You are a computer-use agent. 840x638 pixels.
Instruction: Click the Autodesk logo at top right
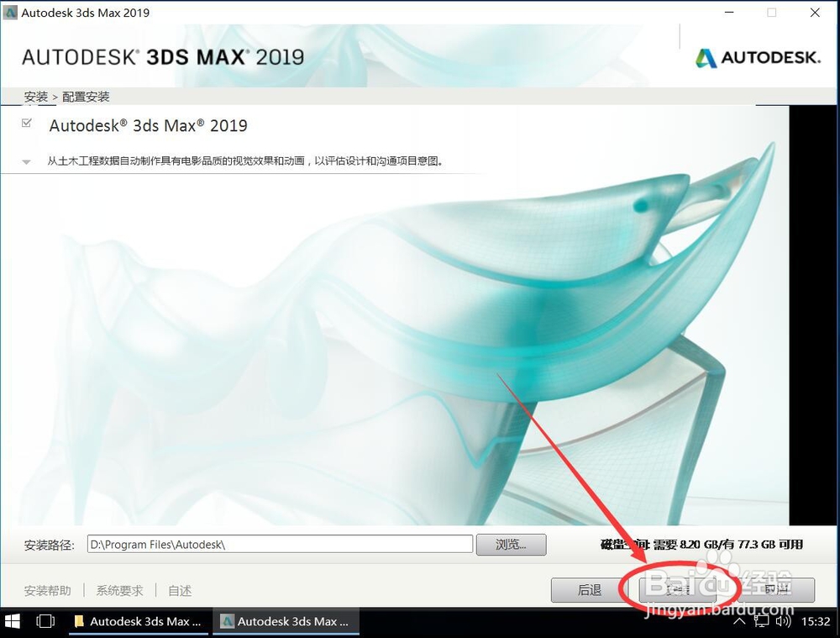[757, 57]
